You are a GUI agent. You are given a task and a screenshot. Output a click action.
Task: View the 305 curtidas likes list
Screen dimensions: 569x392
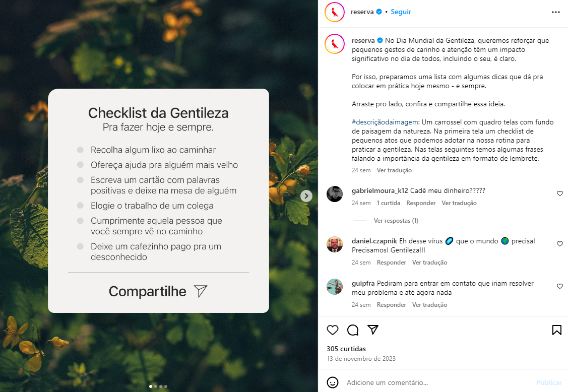point(346,349)
